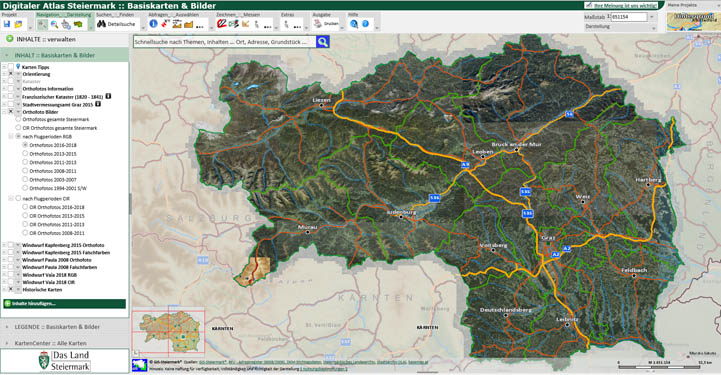Screen dimensions: 721x375
Task: Toggle the Historische Karten checkbox
Action: point(11,290)
